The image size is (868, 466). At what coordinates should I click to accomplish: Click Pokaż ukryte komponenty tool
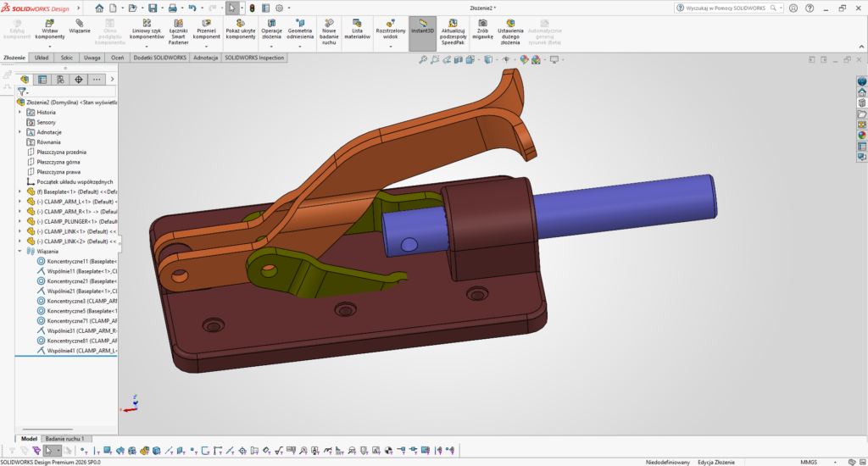240,30
